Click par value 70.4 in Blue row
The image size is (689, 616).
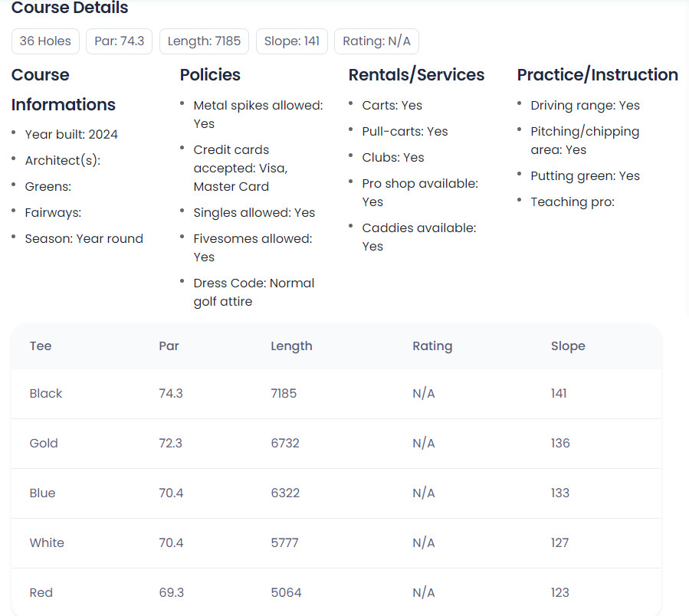click(171, 493)
